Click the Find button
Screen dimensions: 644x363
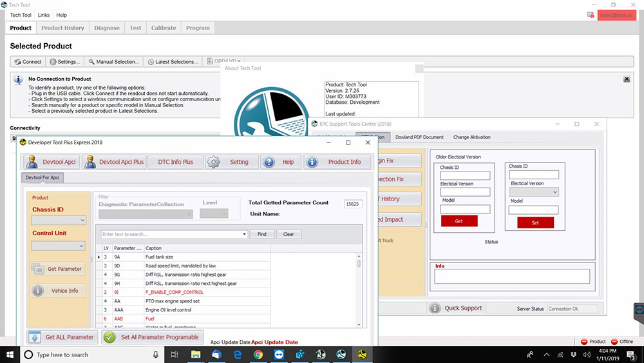click(x=261, y=234)
